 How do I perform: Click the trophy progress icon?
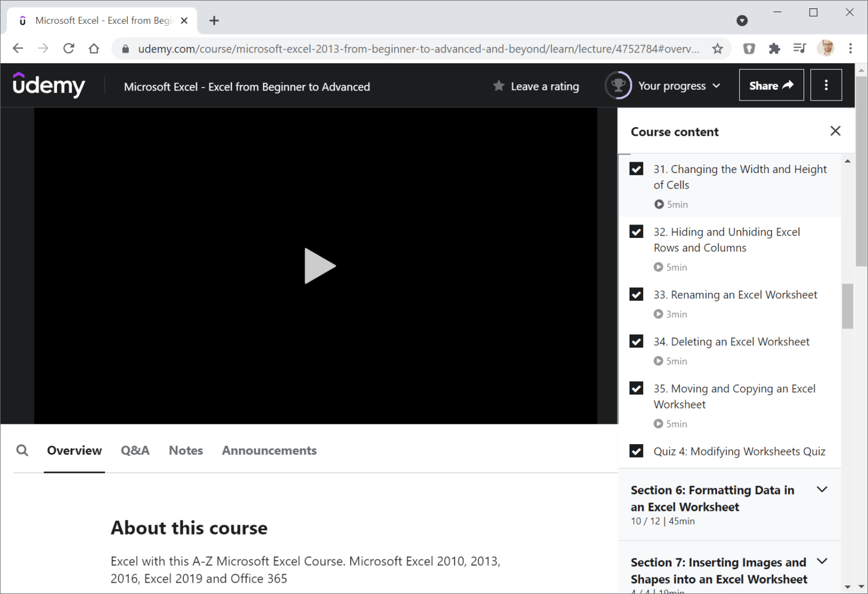[618, 86]
